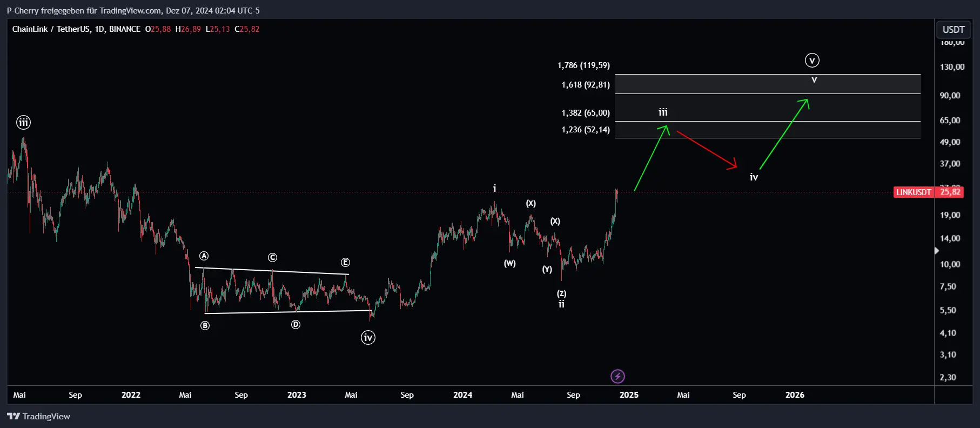Click the 2,30 price axis level
The height and width of the screenshot is (428, 980).
point(948,377)
